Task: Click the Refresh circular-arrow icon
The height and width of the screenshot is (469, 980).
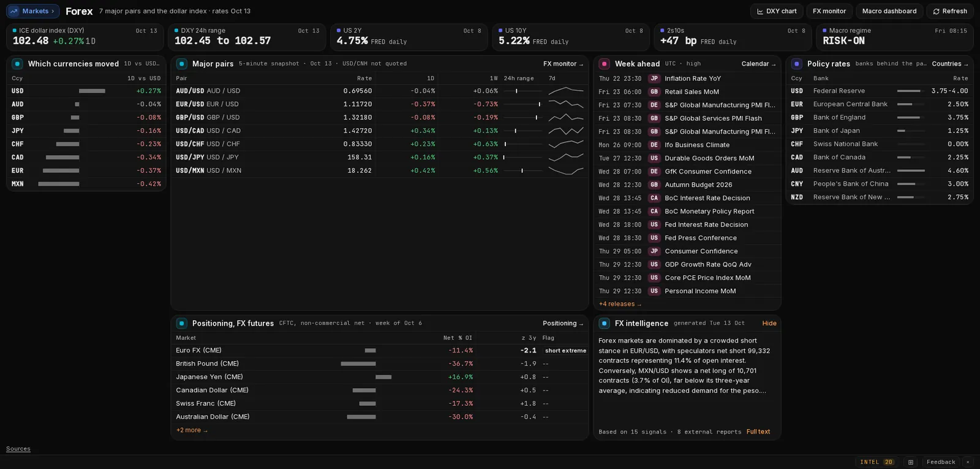Action: point(936,11)
